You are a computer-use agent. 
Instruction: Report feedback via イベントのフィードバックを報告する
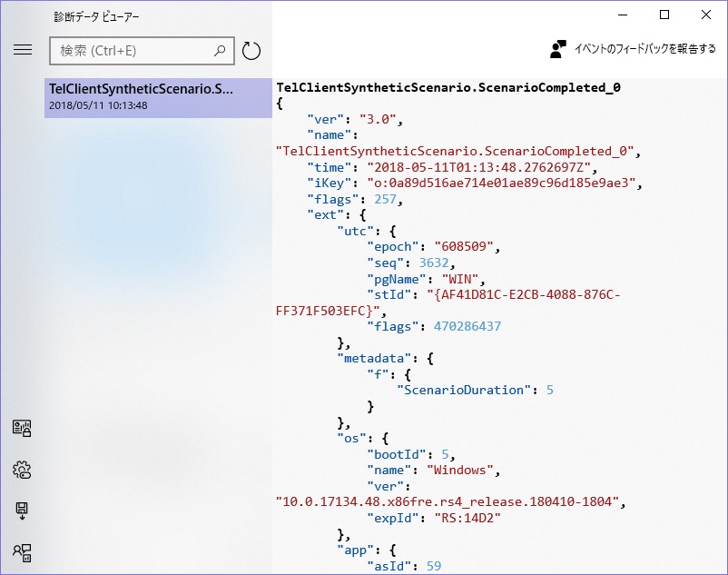click(644, 49)
